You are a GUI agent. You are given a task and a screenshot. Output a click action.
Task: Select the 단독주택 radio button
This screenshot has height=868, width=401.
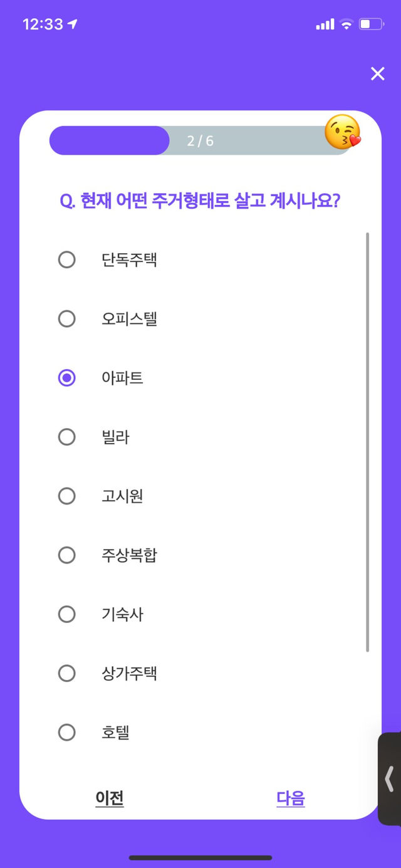pos(67,259)
